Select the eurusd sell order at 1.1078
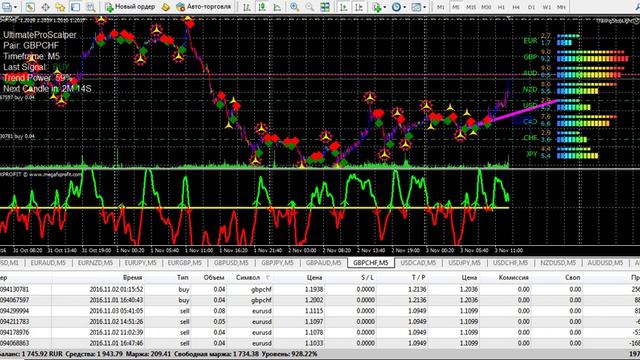This screenshot has height=360, width=640. 320,333
